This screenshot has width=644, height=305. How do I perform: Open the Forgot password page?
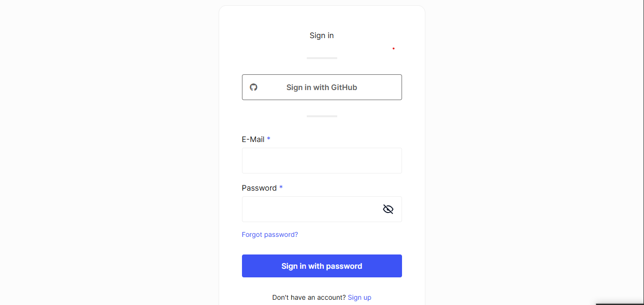(270, 234)
